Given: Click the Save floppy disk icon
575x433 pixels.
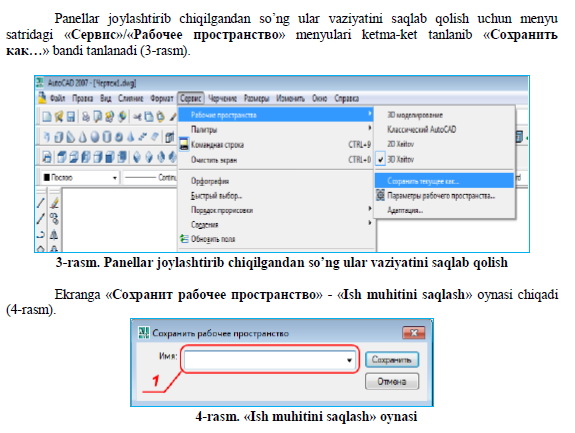Looking at the screenshot, I should pos(71,117).
